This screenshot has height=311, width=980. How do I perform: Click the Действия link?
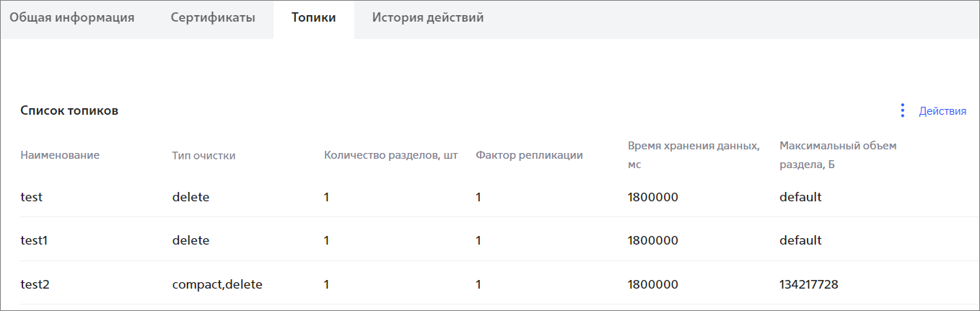942,111
